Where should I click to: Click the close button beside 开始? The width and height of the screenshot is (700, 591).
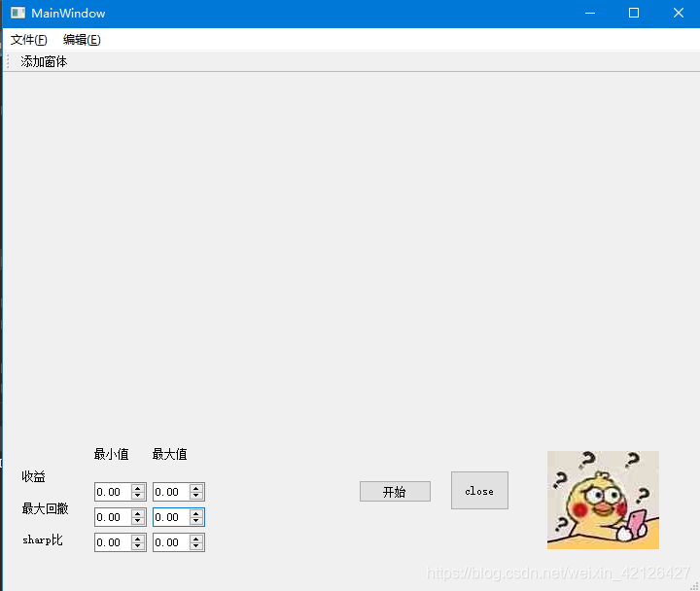click(x=479, y=491)
